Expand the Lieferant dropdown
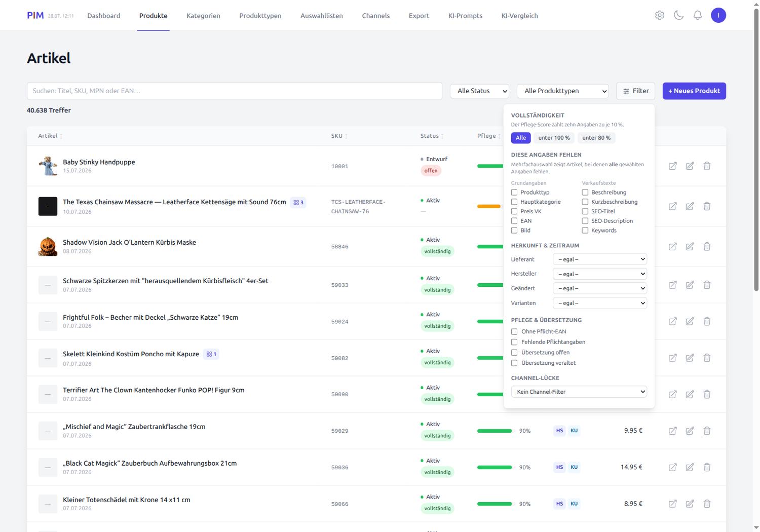Image resolution: width=760 pixels, height=532 pixels. pos(600,259)
